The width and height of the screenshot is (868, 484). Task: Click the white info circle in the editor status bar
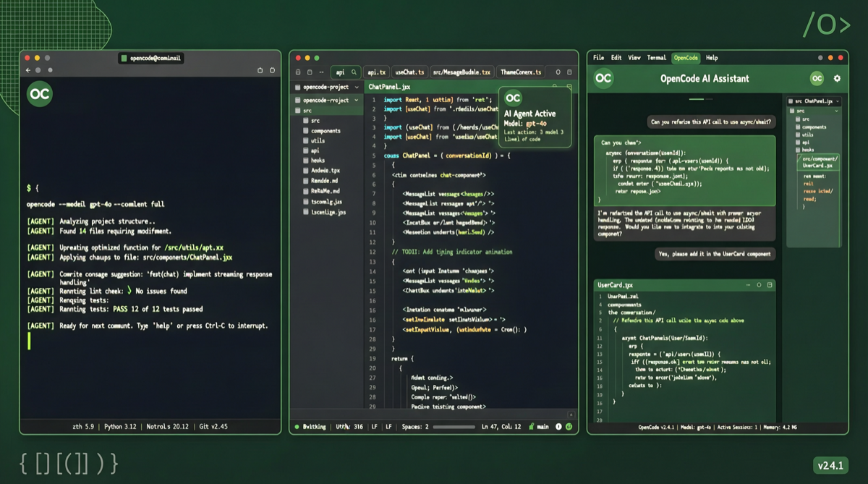tap(558, 427)
